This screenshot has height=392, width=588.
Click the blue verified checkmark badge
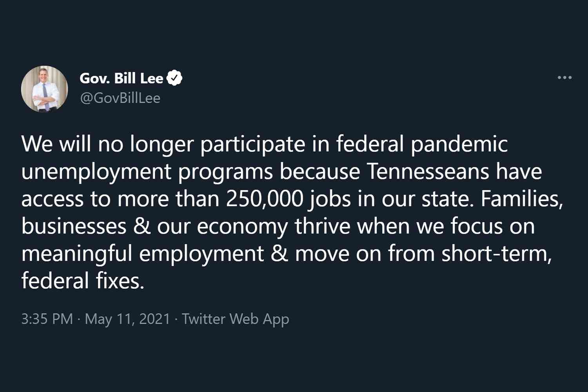click(174, 78)
